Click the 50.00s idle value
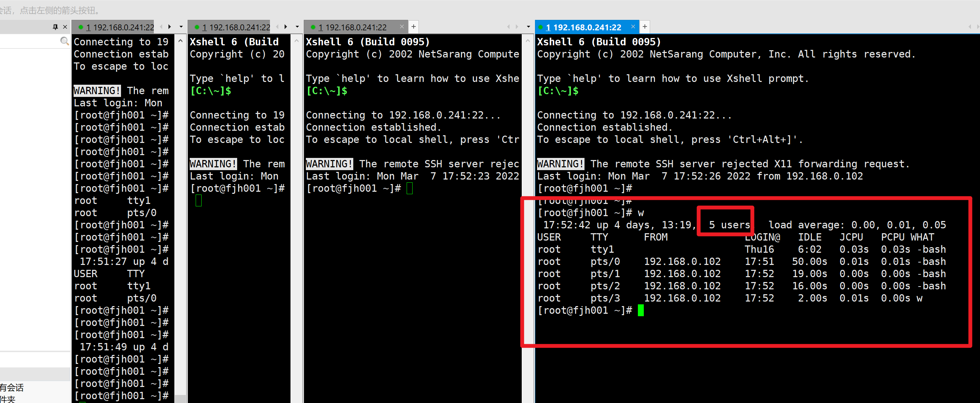Image resolution: width=980 pixels, height=403 pixels. pos(810,261)
